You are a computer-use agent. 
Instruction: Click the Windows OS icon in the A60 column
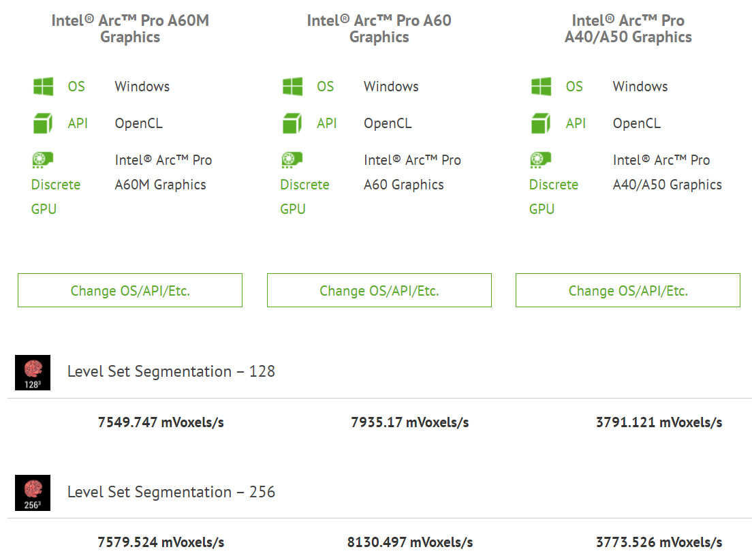coord(292,87)
